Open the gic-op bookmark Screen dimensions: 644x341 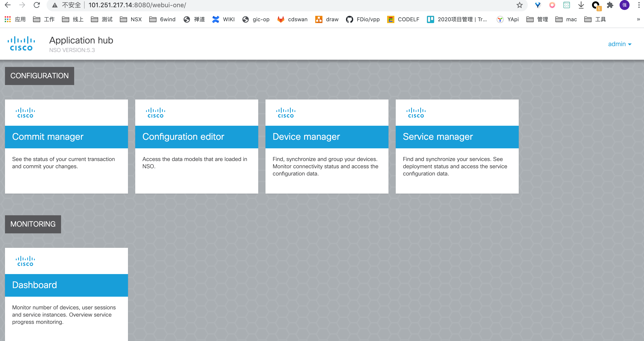[x=256, y=19]
